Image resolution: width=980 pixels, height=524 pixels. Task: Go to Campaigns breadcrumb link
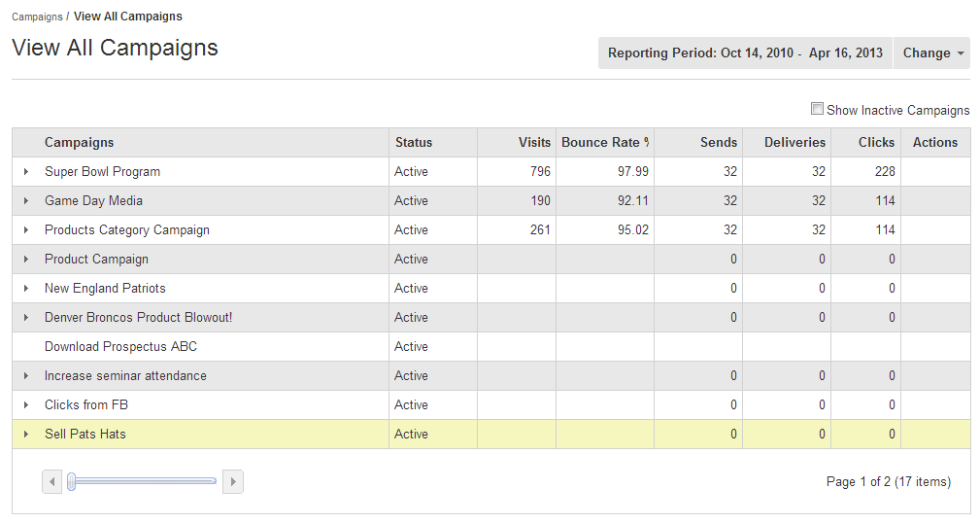click(x=37, y=17)
